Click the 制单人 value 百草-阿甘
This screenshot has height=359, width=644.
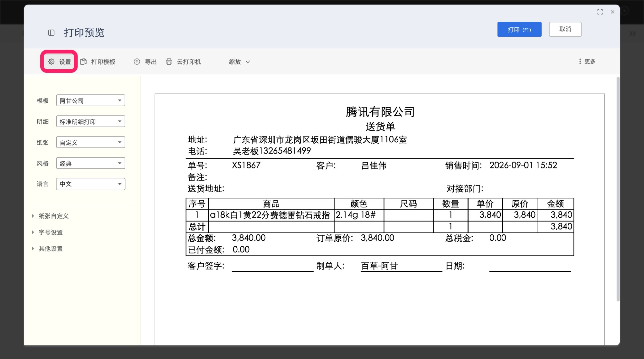pos(379,266)
